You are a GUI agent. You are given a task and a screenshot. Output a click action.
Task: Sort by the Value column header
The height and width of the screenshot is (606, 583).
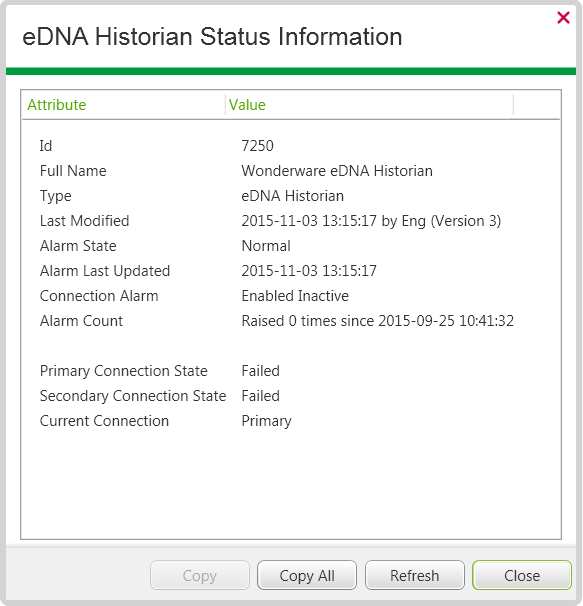click(x=369, y=105)
